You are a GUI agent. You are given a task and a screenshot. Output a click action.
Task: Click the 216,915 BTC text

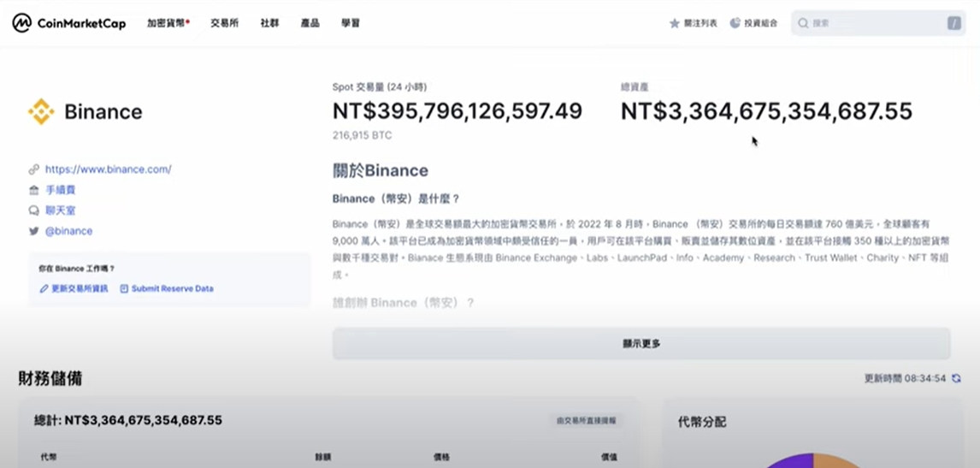pyautogui.click(x=363, y=135)
